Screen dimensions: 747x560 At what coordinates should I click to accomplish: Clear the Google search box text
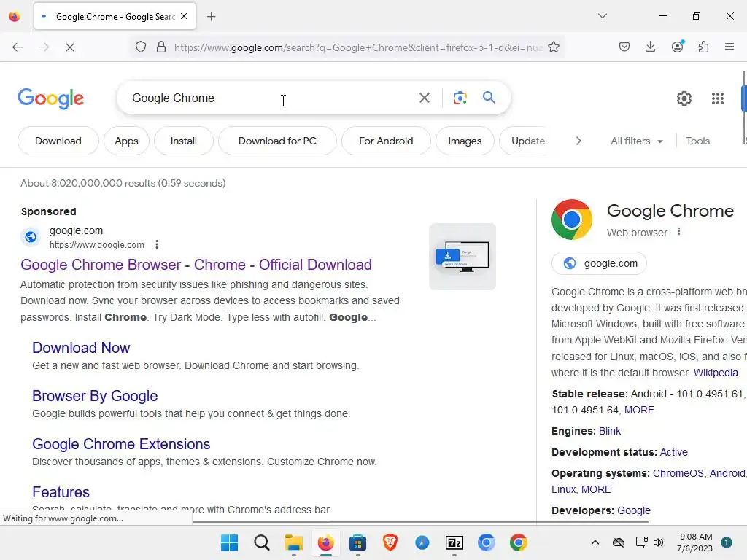[424, 98]
